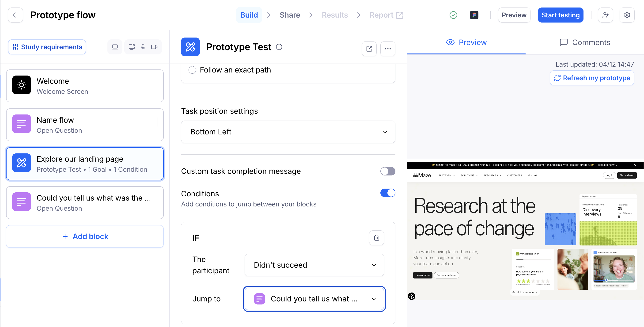The height and width of the screenshot is (327, 644).
Task: Open the Figma integration icon
Action: tap(474, 15)
